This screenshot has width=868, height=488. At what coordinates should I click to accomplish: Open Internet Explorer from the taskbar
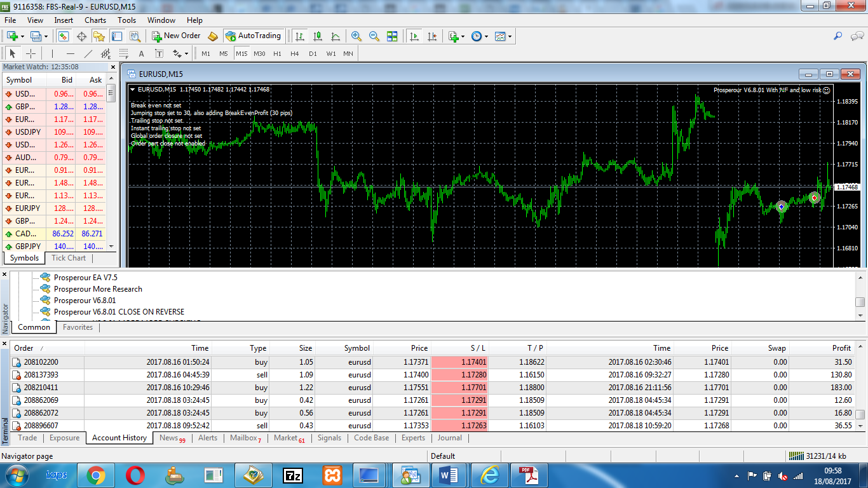click(490, 475)
